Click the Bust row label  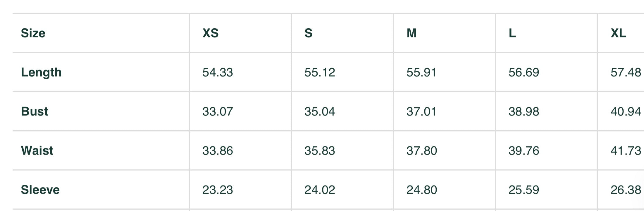pyautogui.click(x=35, y=111)
